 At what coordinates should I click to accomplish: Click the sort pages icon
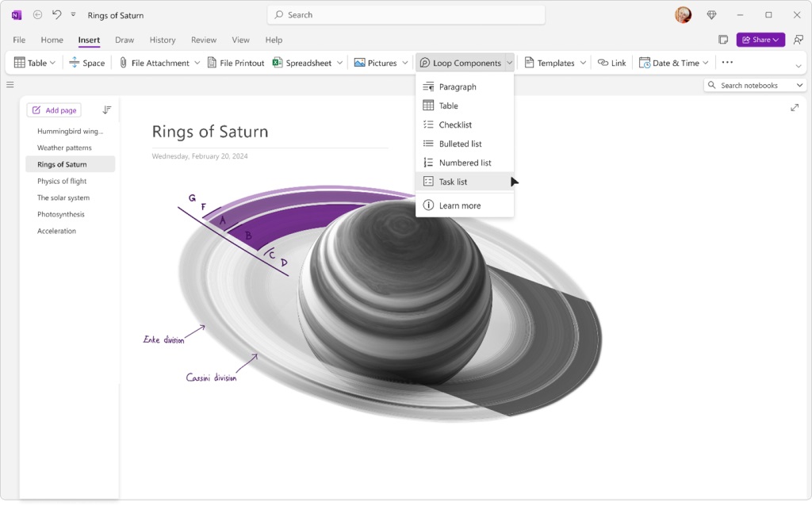pyautogui.click(x=107, y=110)
